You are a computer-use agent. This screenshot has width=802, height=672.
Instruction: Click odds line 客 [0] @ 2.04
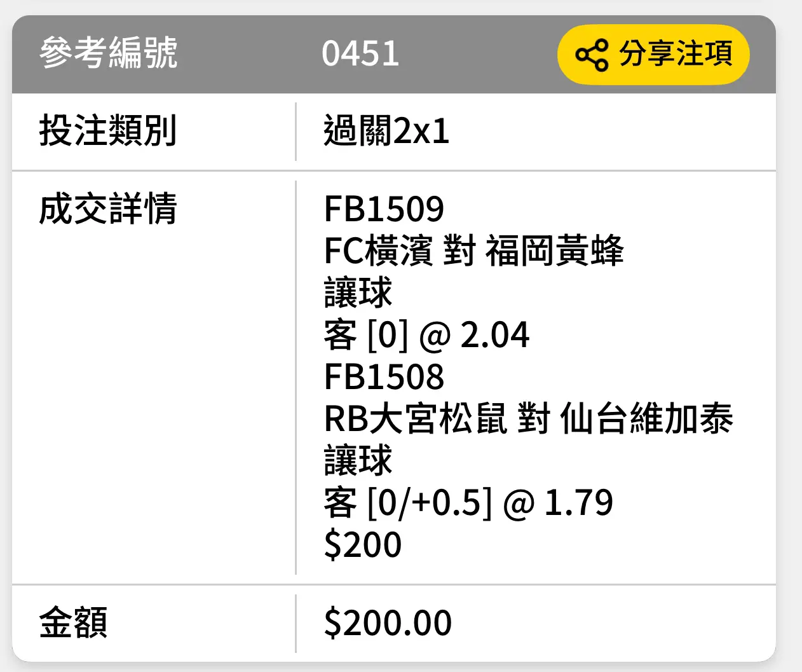[426, 334]
